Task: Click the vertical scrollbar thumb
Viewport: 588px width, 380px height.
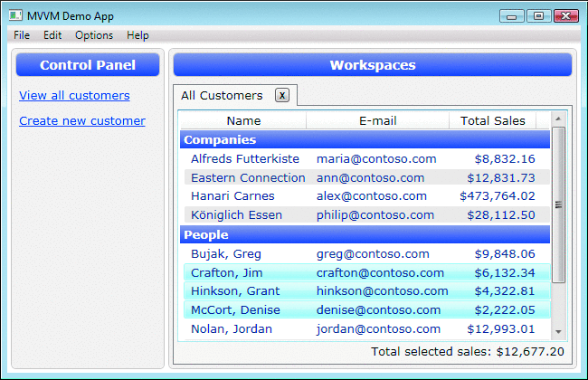Action: [558, 204]
